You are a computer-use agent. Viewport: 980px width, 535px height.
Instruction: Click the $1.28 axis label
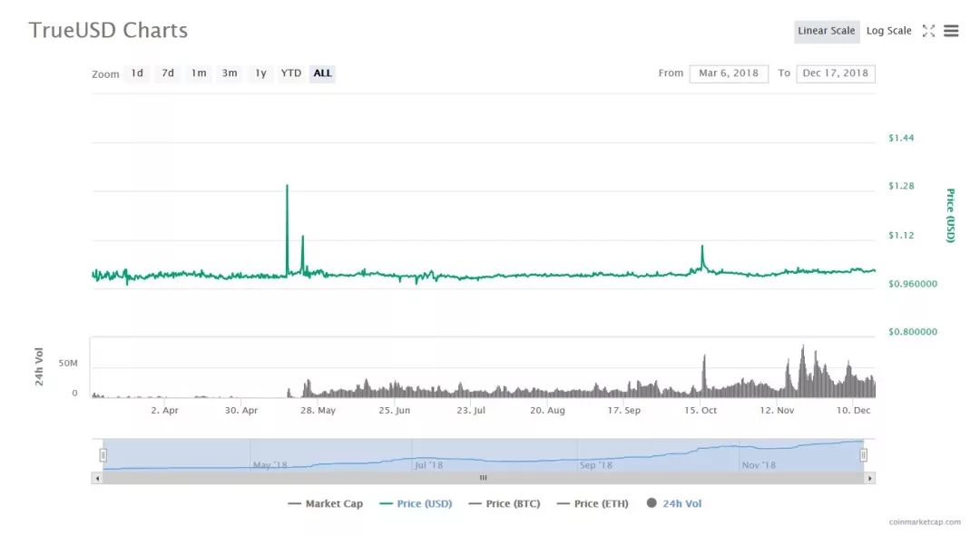(901, 186)
